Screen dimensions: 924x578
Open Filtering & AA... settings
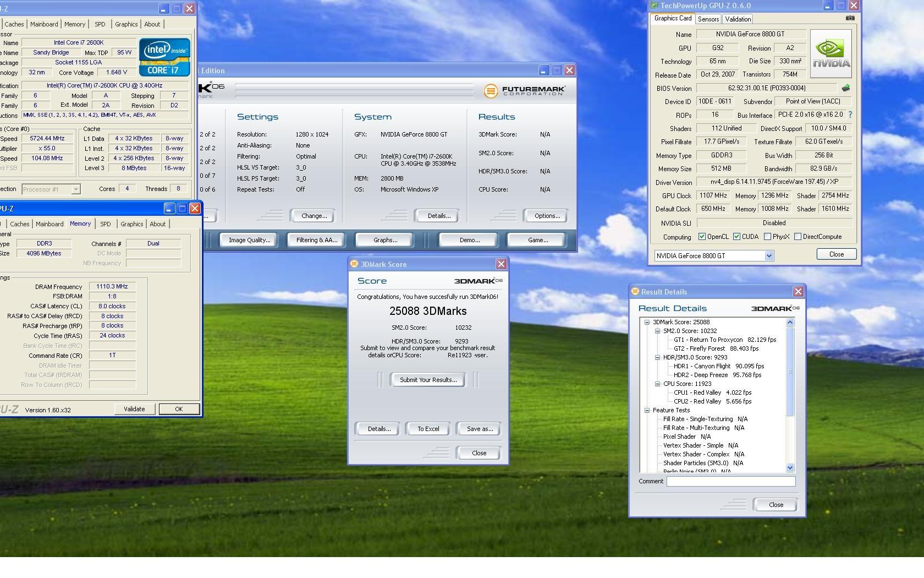[x=316, y=240]
